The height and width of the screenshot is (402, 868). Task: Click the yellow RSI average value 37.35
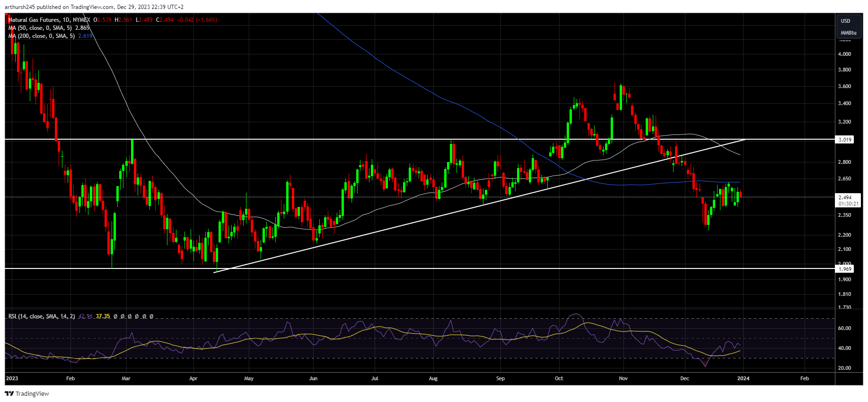point(103,316)
